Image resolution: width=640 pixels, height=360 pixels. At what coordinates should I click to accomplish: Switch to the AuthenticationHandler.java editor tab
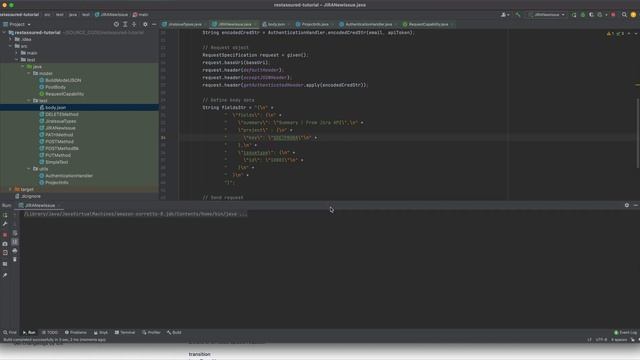(x=366, y=24)
